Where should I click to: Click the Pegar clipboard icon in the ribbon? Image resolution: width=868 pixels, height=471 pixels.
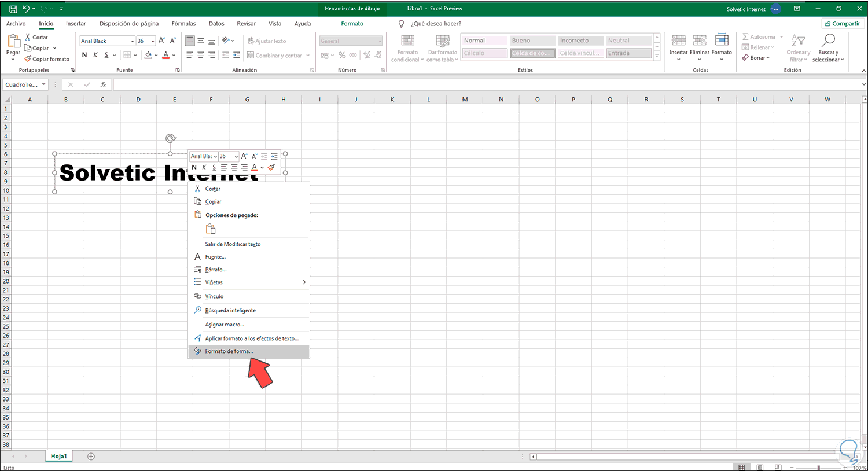click(x=13, y=41)
